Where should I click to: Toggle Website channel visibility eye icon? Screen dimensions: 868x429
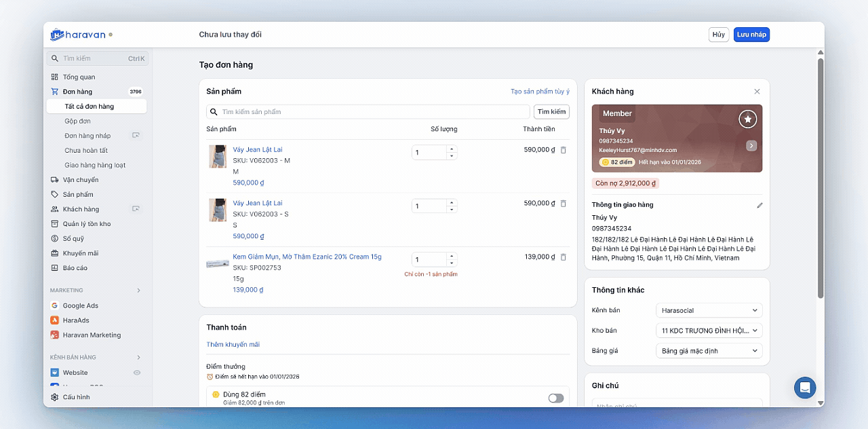(x=137, y=373)
